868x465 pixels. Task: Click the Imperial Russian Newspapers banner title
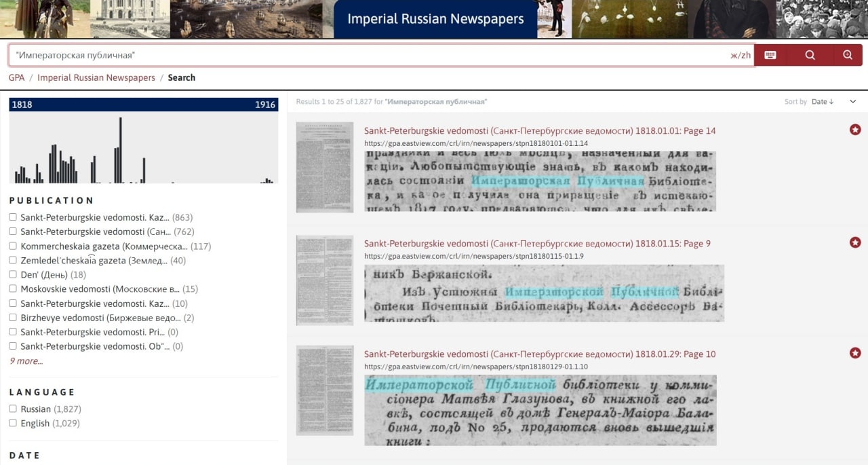[x=435, y=19]
